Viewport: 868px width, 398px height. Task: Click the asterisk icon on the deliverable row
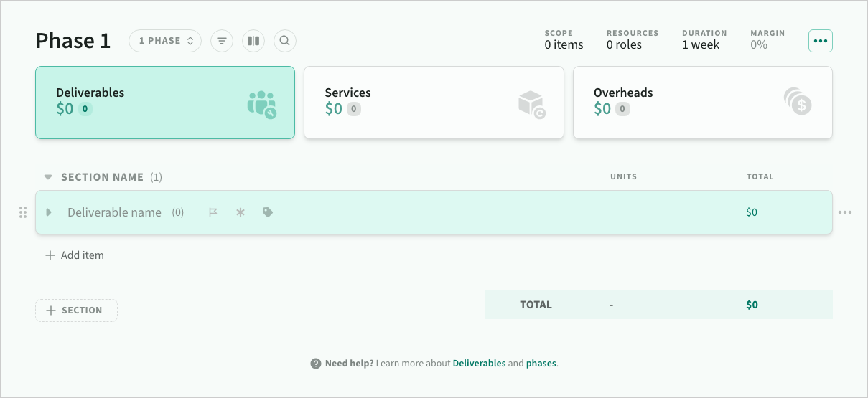pyautogui.click(x=241, y=212)
